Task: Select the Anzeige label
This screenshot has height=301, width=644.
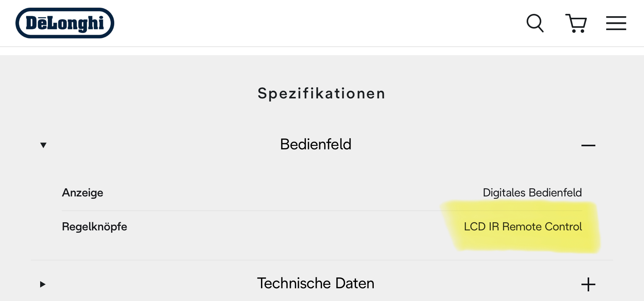Action: [x=83, y=193]
